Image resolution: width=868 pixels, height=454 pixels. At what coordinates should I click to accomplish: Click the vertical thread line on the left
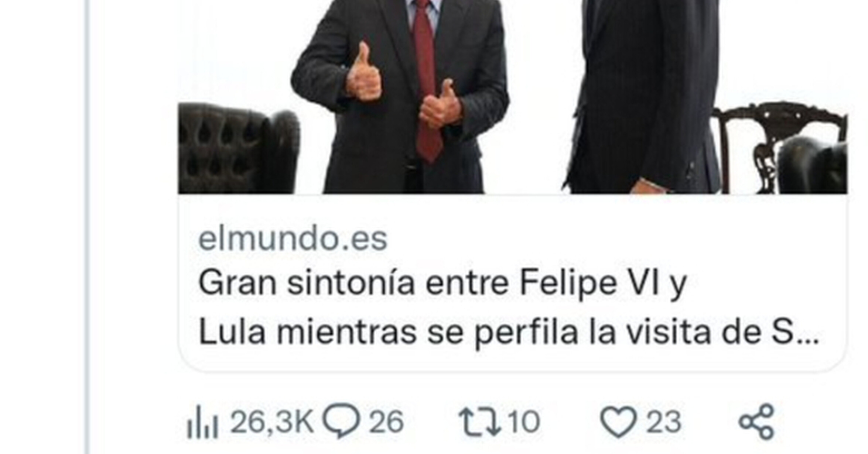coord(87,227)
